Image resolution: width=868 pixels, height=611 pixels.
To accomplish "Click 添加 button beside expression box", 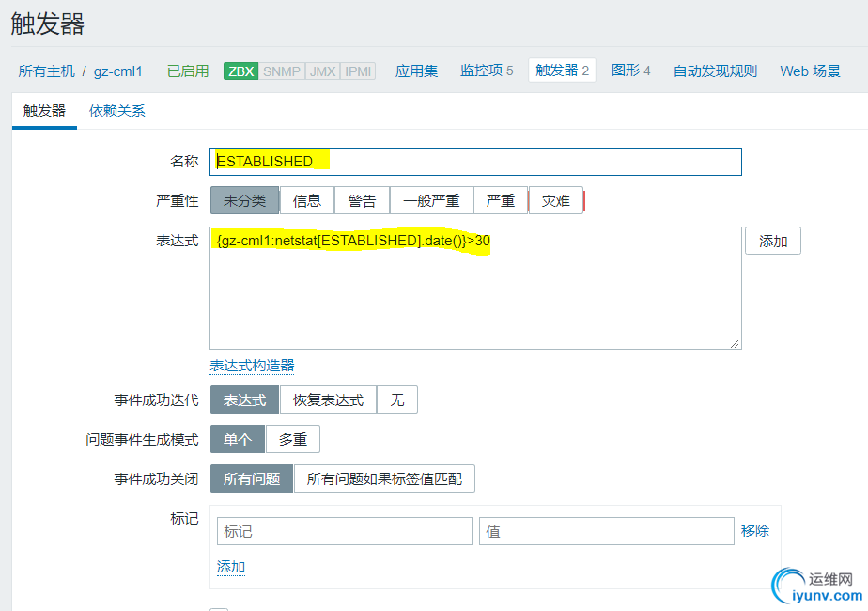I will pyautogui.click(x=773, y=241).
